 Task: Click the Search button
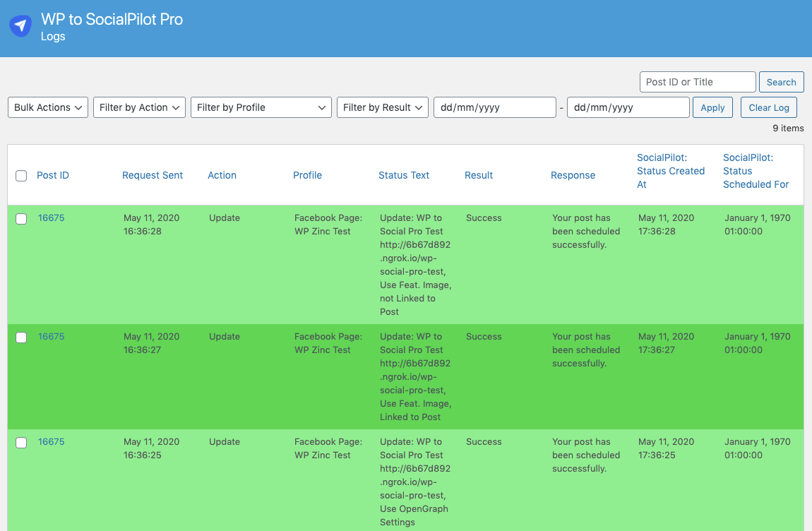[782, 82]
